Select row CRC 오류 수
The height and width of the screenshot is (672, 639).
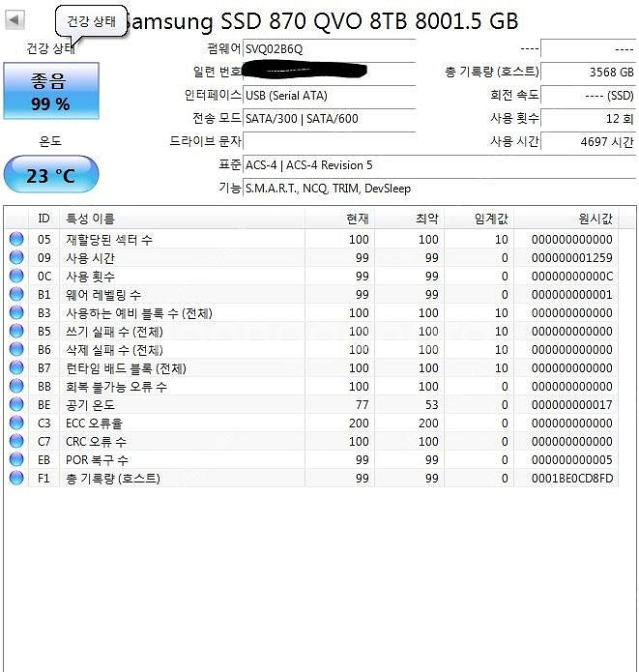(313, 442)
